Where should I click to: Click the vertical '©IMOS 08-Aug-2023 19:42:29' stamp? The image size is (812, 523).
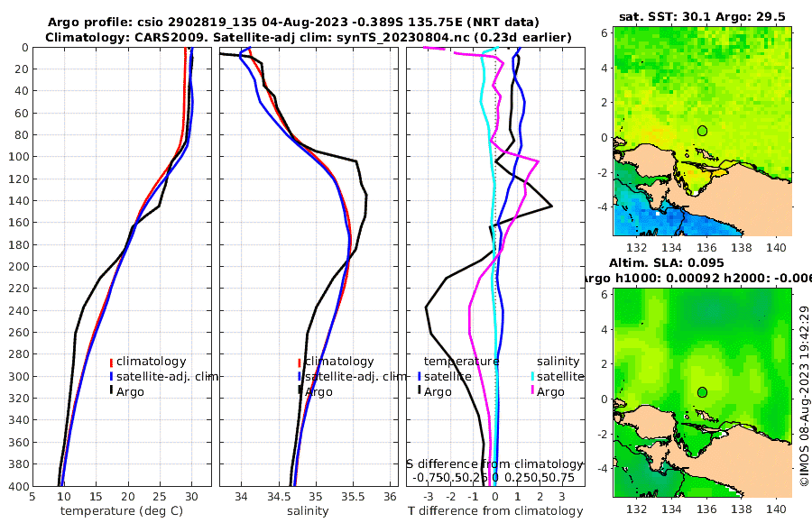pos(804,396)
